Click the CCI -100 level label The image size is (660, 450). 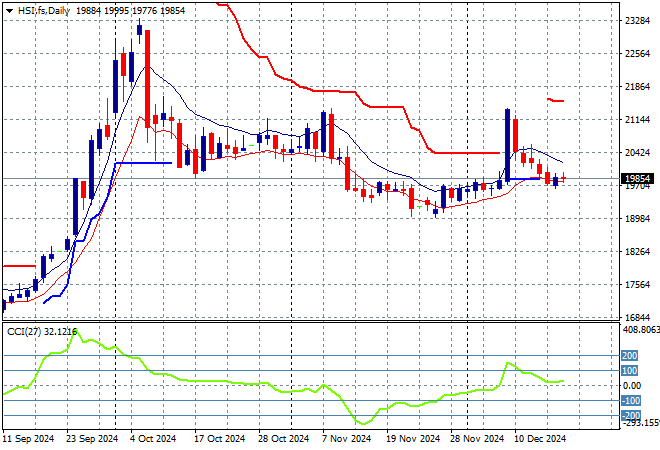631,400
